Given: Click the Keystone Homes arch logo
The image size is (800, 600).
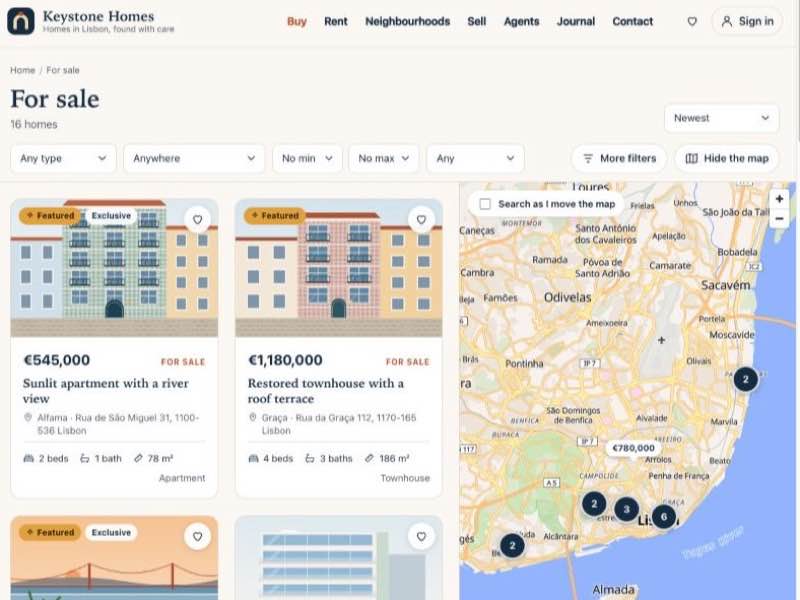Looking at the screenshot, I should (x=21, y=21).
